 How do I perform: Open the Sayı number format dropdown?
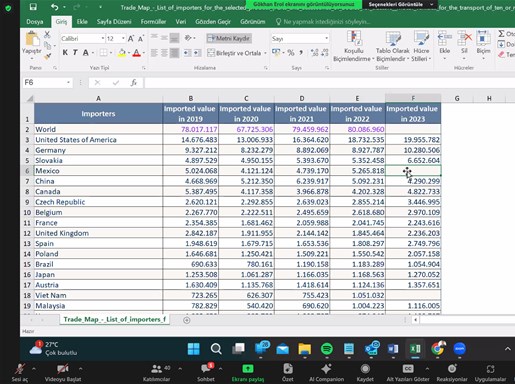pyautogui.click(x=326, y=39)
